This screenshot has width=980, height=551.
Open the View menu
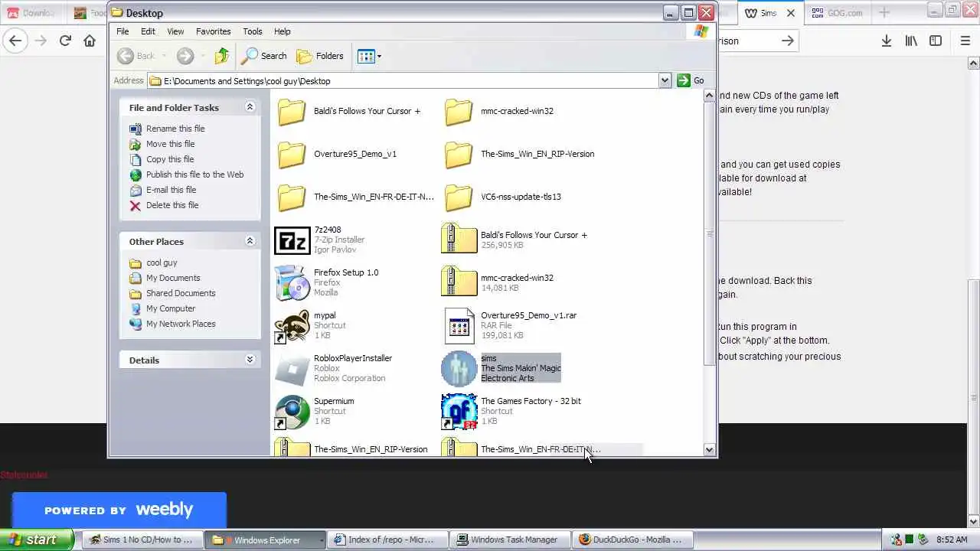[175, 31]
